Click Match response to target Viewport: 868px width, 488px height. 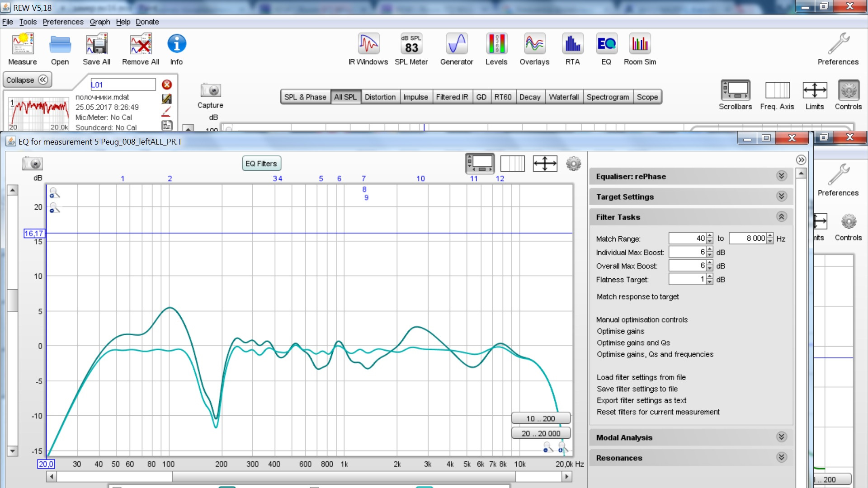pos(637,296)
